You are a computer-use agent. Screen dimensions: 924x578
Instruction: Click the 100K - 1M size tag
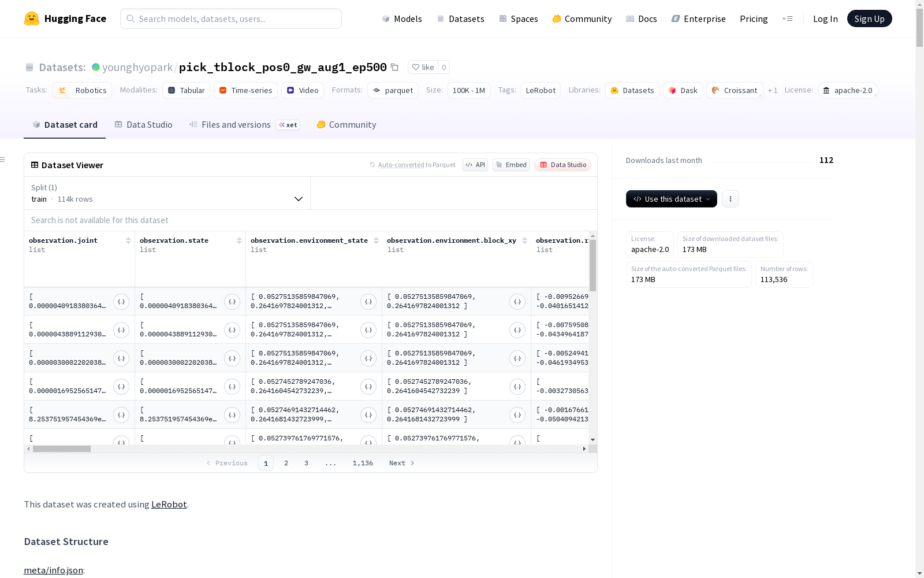469,90
